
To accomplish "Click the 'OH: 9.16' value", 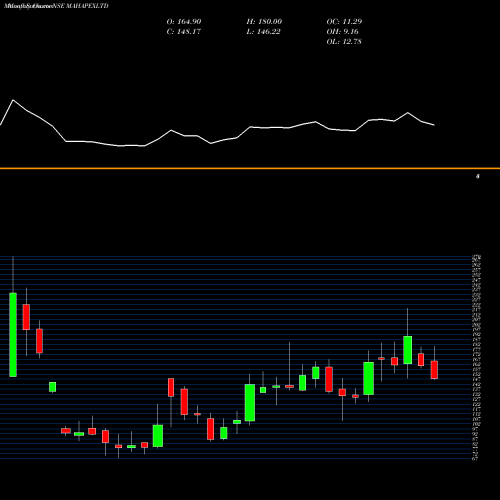I will click(x=342, y=32).
